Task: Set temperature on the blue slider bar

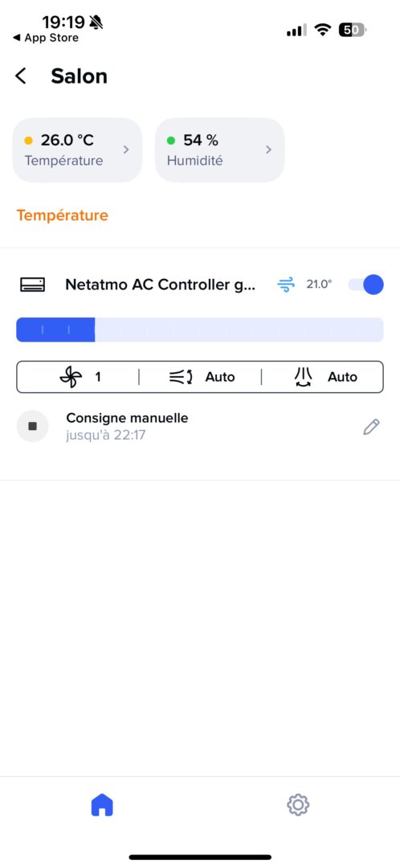Action: click(x=200, y=330)
